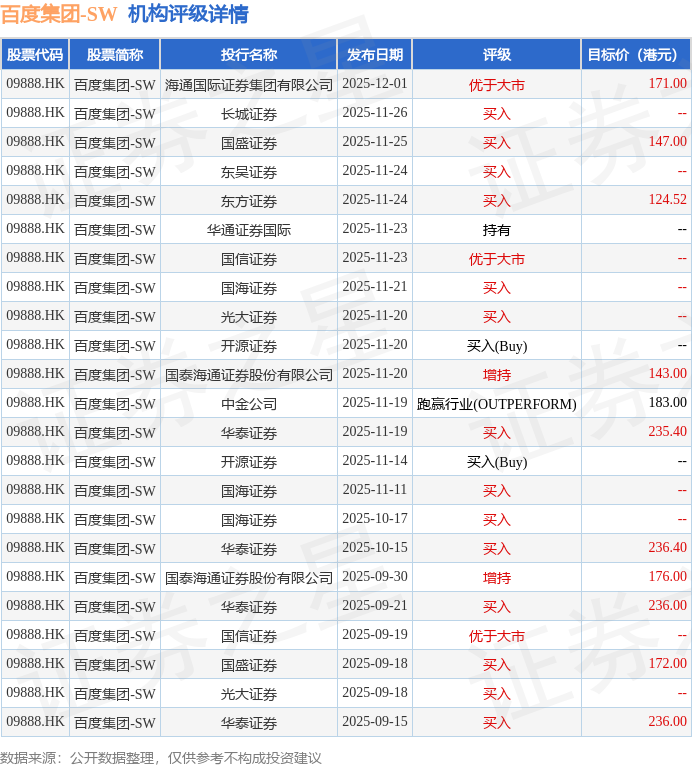Click 优于大市 rating in 海通国际 row
The height and width of the screenshot is (767, 692).
497,85
